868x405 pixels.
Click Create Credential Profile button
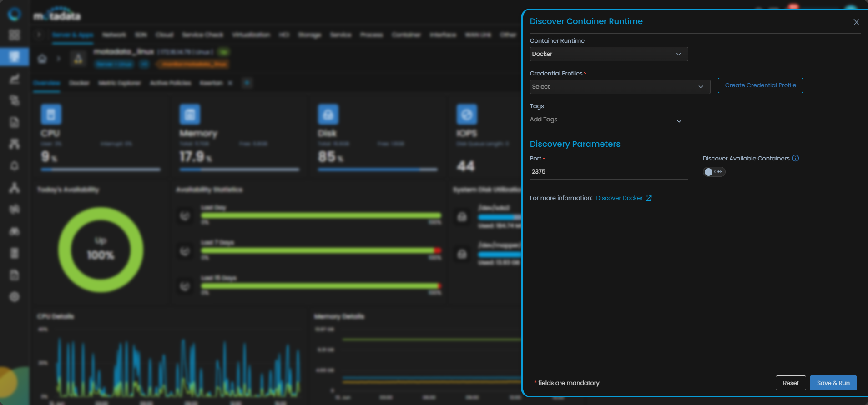tap(760, 85)
